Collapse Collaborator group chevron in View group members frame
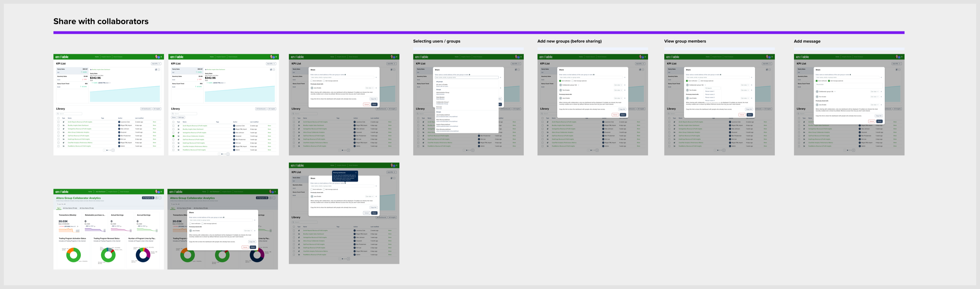Viewport: 980px width, 289px height. point(705,85)
